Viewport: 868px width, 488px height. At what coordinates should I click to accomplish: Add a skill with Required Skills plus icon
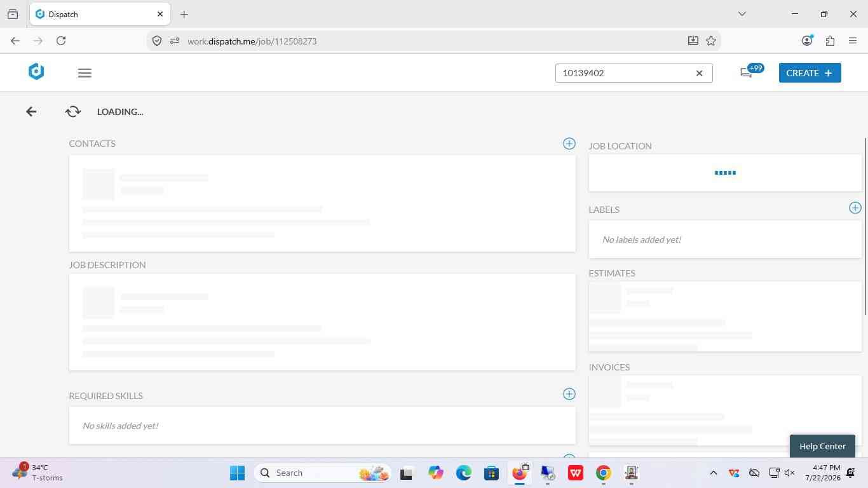click(569, 394)
